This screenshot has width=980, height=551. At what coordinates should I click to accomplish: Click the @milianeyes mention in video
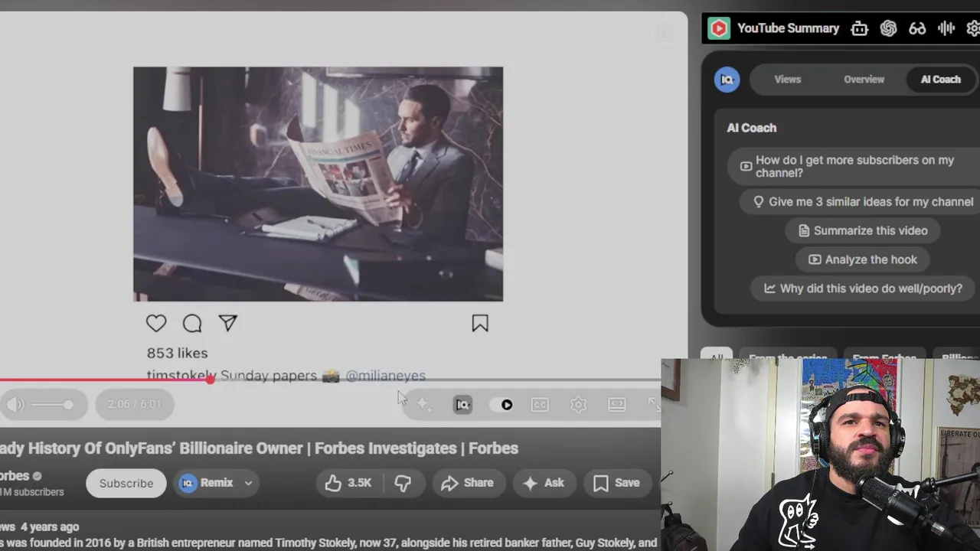(x=385, y=376)
